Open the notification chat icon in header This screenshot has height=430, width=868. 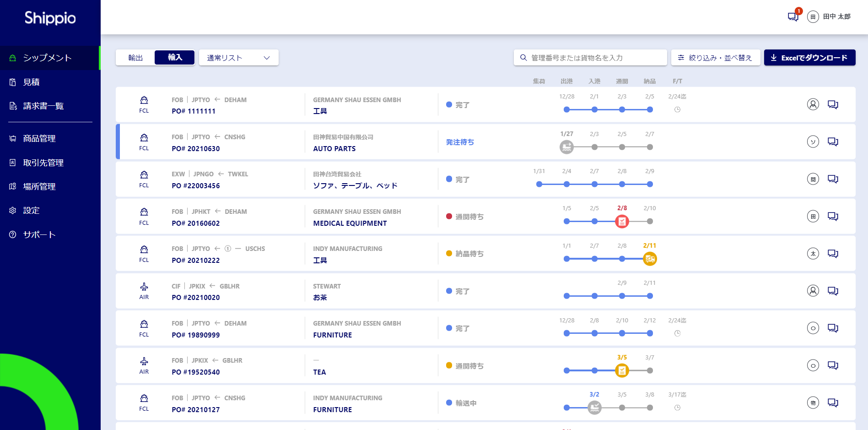tap(793, 16)
